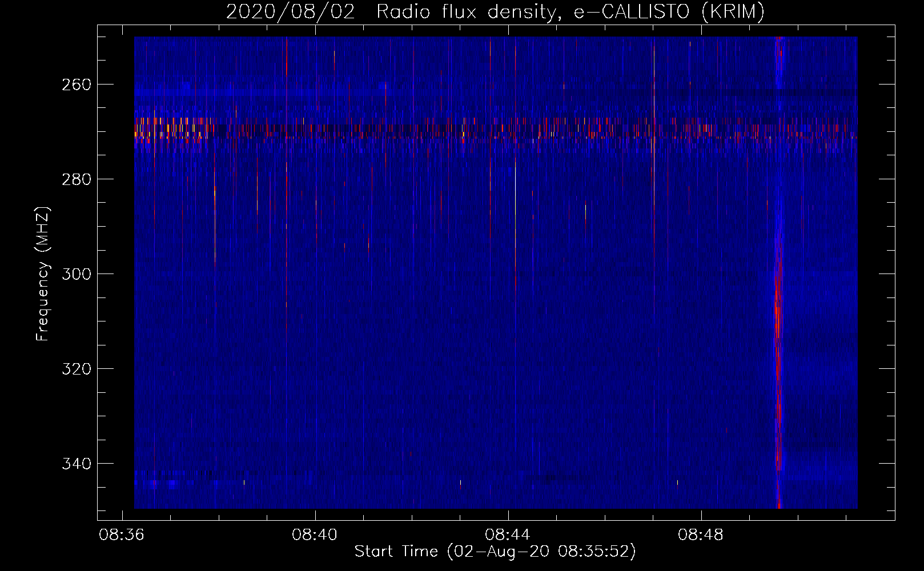Click the 08:40 time tick label
The height and width of the screenshot is (571, 924).
[315, 535]
